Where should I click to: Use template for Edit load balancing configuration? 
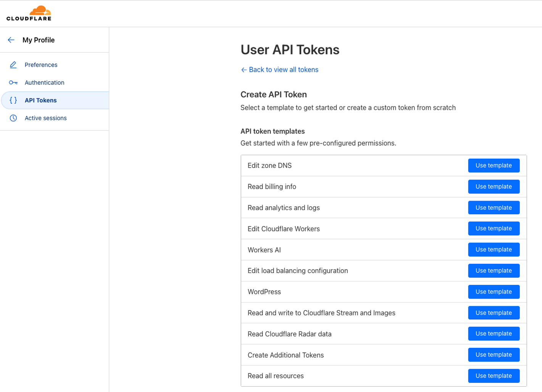[494, 271]
